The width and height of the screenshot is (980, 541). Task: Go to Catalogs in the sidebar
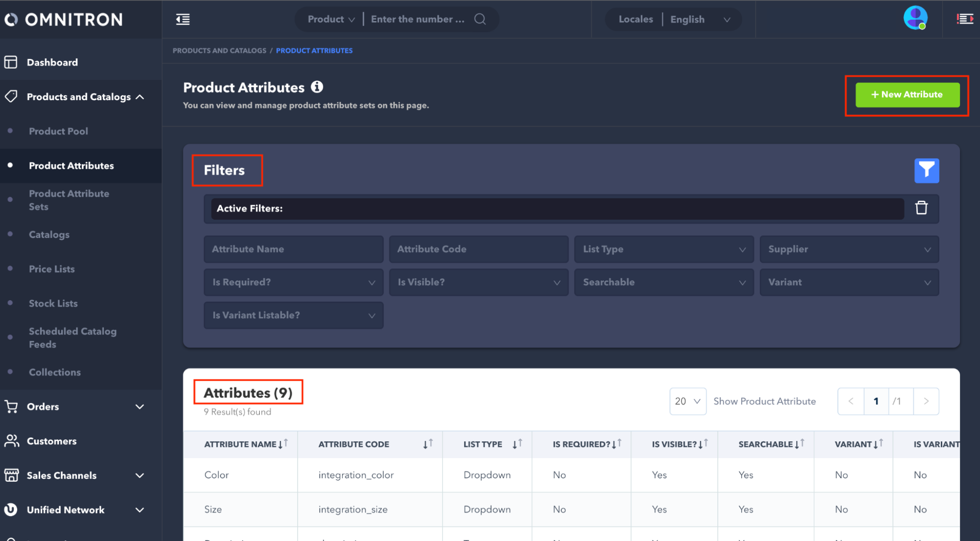pyautogui.click(x=49, y=234)
